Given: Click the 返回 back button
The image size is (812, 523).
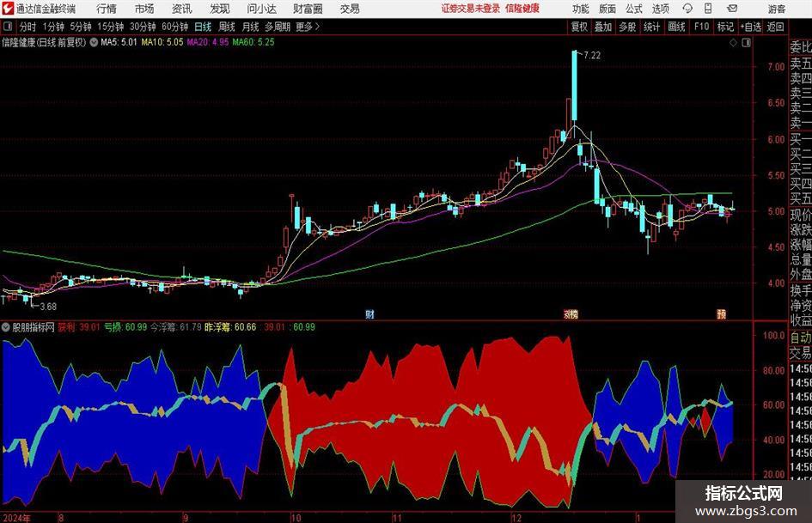Looking at the screenshot, I should point(775,27).
